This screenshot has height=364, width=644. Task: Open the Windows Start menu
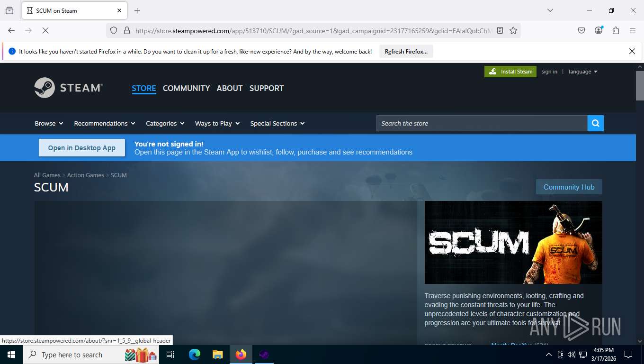[x=11, y=355]
